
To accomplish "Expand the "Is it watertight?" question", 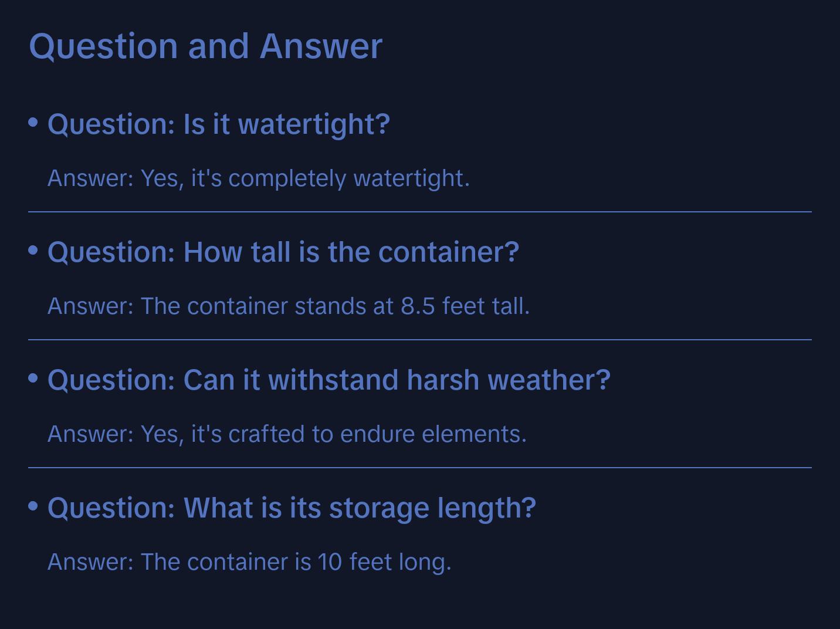I will click(218, 124).
